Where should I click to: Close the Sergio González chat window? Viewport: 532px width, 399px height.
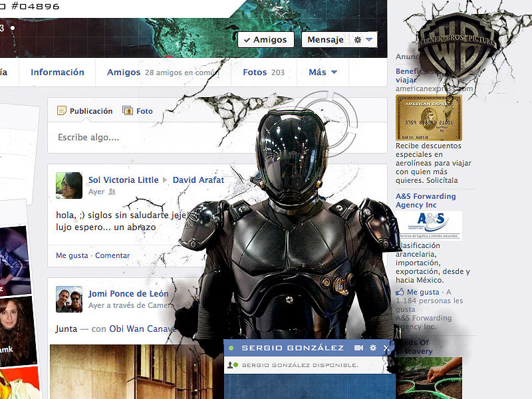tap(386, 348)
